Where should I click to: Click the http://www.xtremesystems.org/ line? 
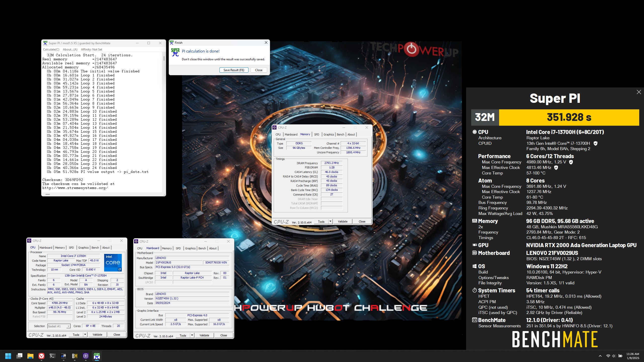coord(75,188)
